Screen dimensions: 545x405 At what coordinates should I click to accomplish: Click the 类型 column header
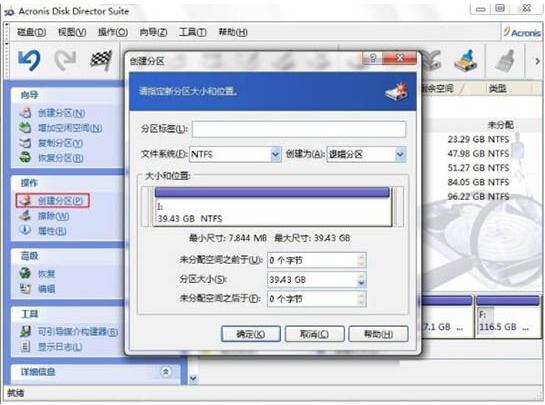point(497,89)
